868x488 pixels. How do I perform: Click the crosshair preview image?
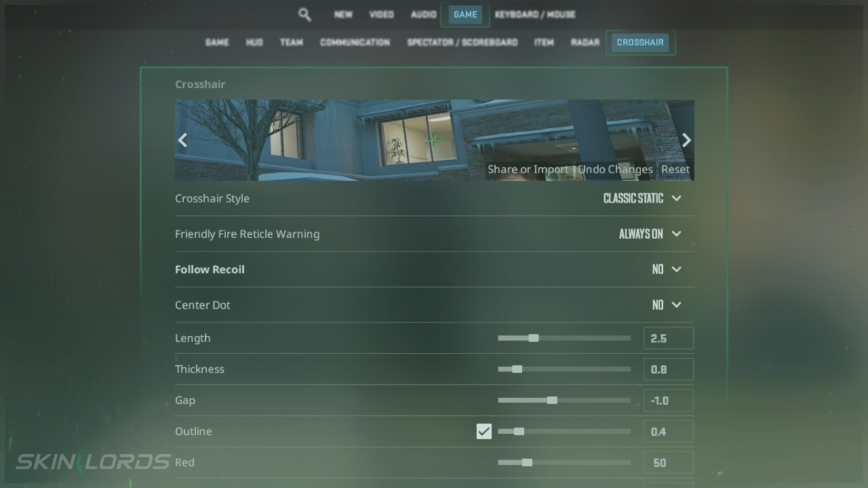point(434,140)
